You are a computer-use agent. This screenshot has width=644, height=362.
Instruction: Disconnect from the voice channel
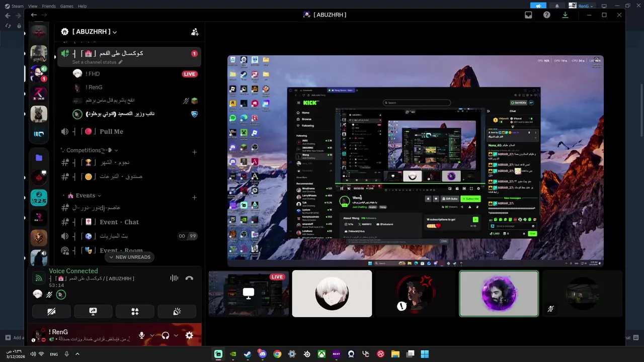(x=189, y=278)
